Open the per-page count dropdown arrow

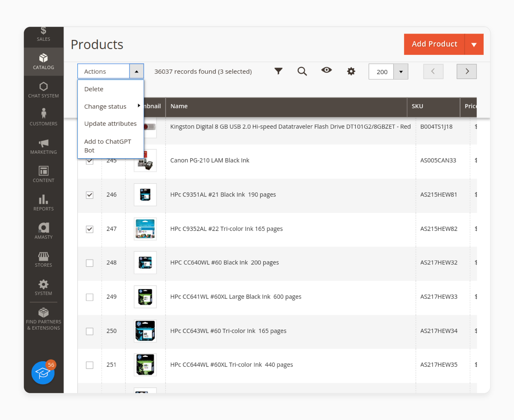[x=401, y=72]
